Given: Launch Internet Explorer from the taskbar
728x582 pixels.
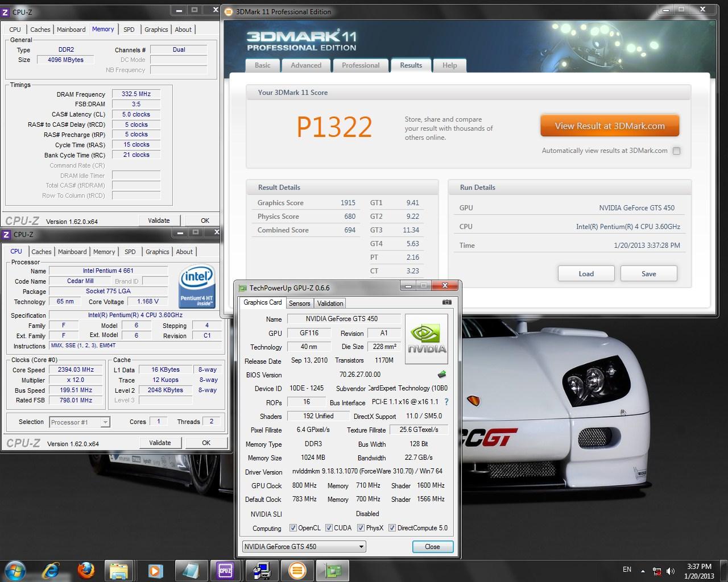Looking at the screenshot, I should [51, 570].
